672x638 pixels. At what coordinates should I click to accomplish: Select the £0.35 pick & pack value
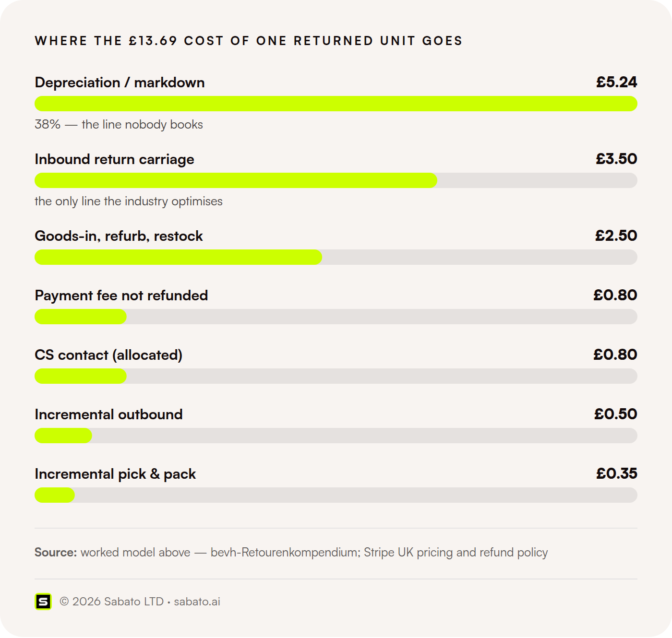617,473
